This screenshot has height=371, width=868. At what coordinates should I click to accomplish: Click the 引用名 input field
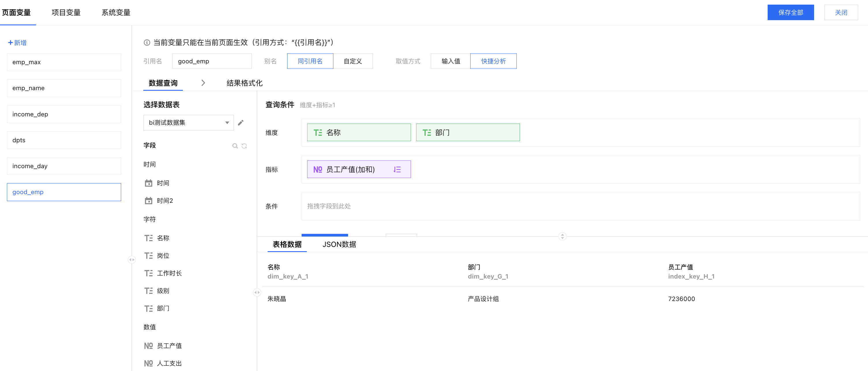[212, 61]
